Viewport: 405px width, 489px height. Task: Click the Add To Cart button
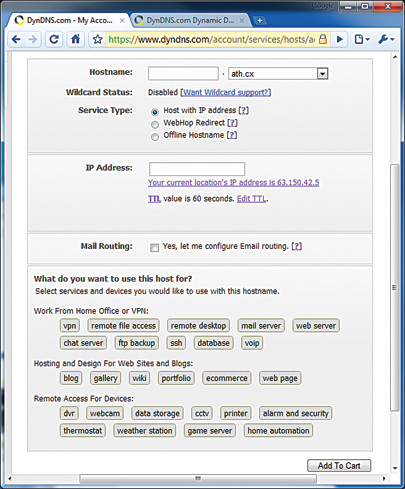(339, 466)
